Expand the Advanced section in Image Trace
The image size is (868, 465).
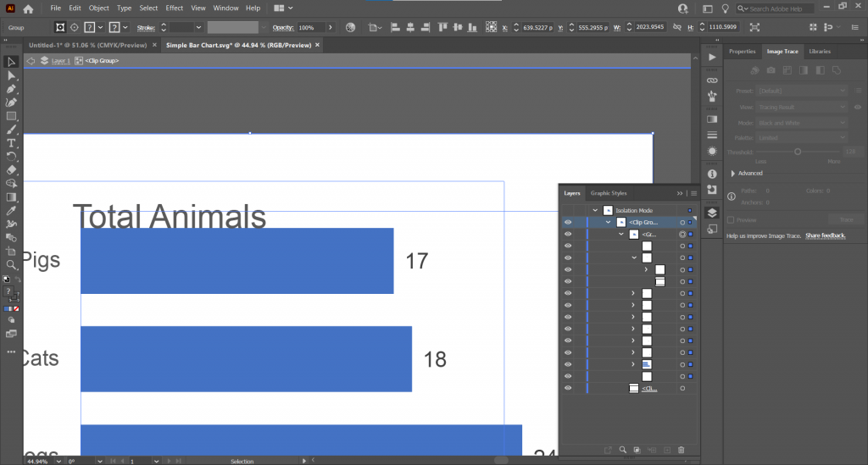(x=733, y=174)
